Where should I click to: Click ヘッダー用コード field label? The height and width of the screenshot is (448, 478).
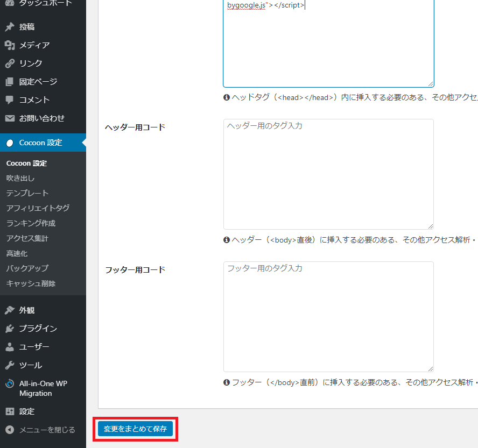point(135,127)
